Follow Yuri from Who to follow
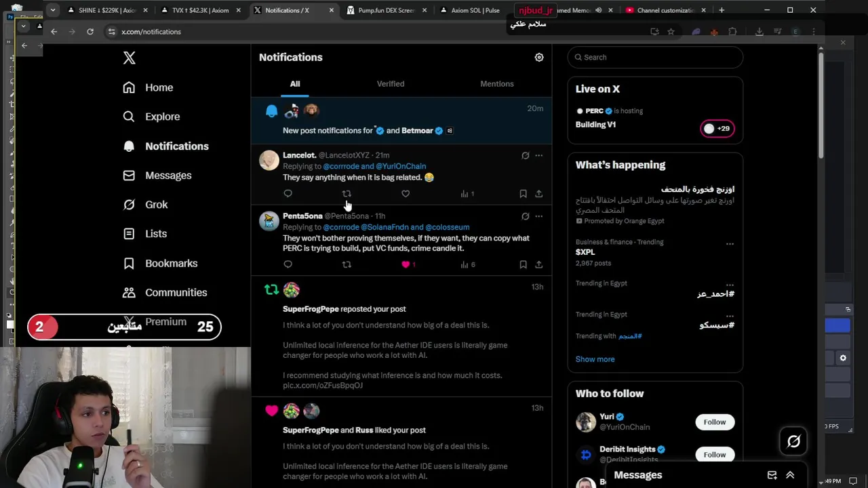 pyautogui.click(x=714, y=422)
